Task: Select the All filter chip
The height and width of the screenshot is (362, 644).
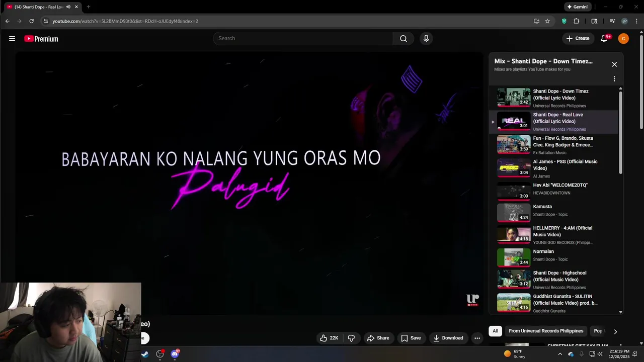Action: coord(496,331)
